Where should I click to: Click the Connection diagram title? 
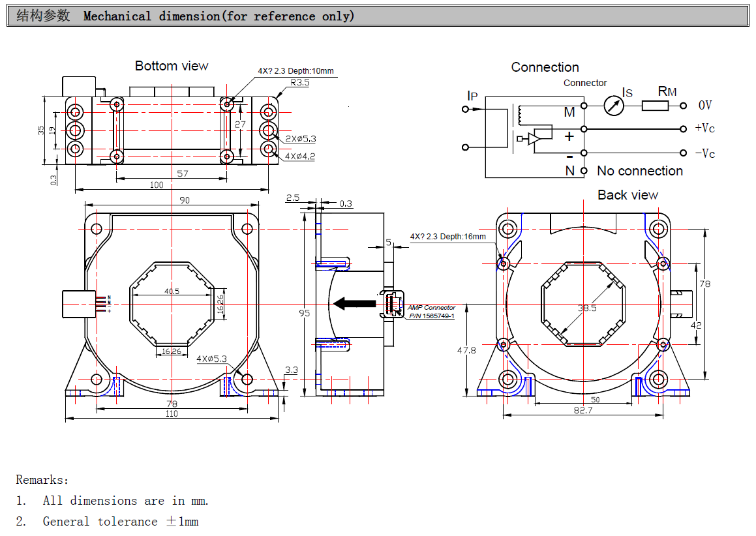click(545, 67)
